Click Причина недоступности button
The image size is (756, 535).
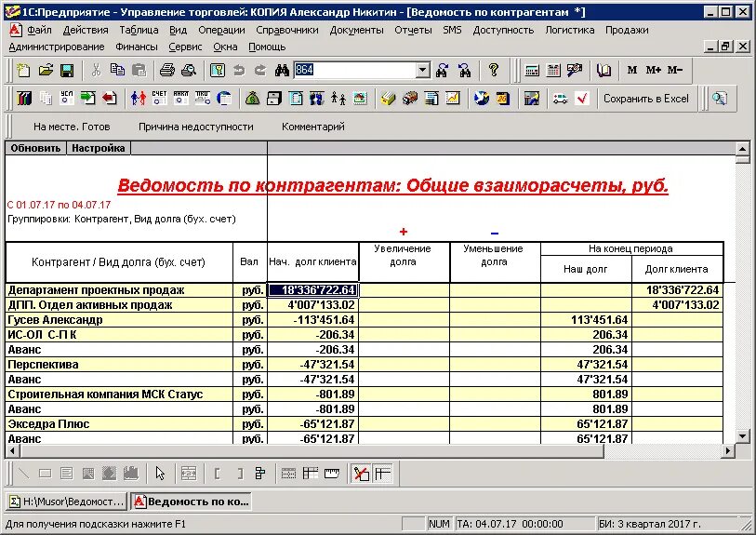(196, 127)
